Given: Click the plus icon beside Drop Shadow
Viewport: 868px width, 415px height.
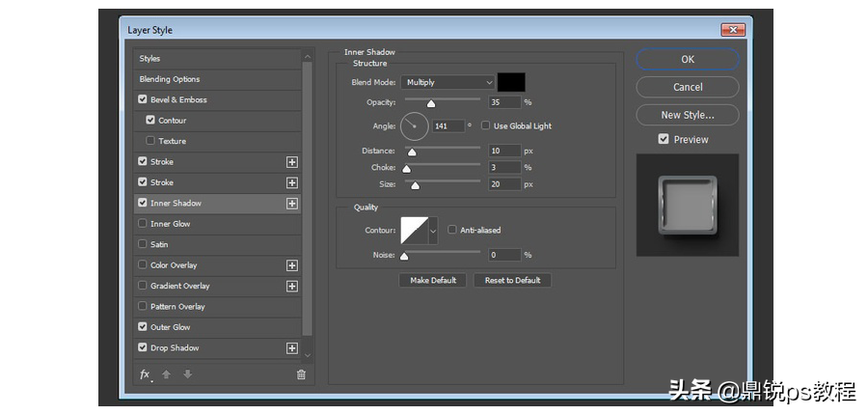Looking at the screenshot, I should [x=291, y=348].
